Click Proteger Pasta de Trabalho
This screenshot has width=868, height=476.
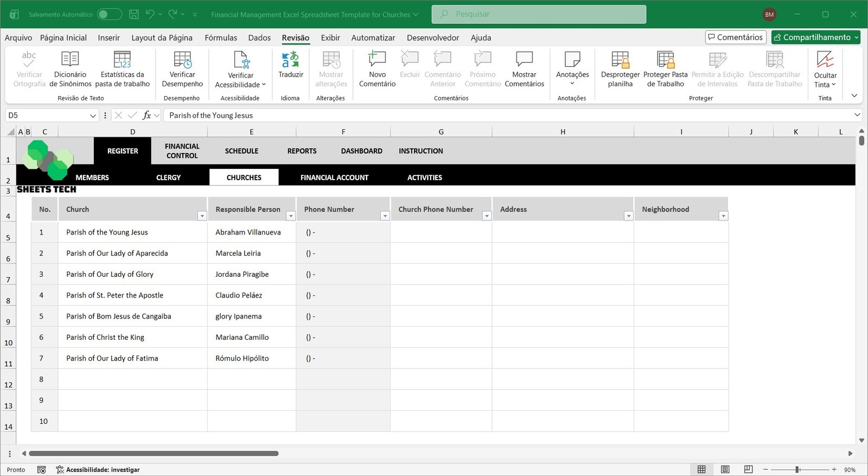[665, 69]
